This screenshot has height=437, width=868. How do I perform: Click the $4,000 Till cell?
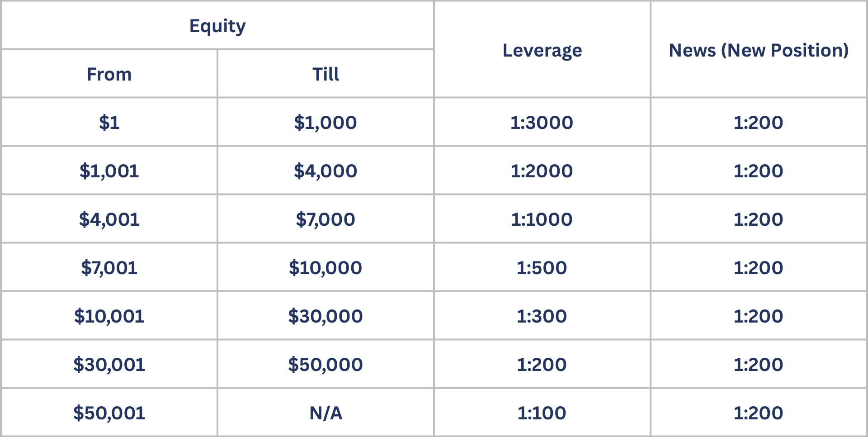coord(325,171)
